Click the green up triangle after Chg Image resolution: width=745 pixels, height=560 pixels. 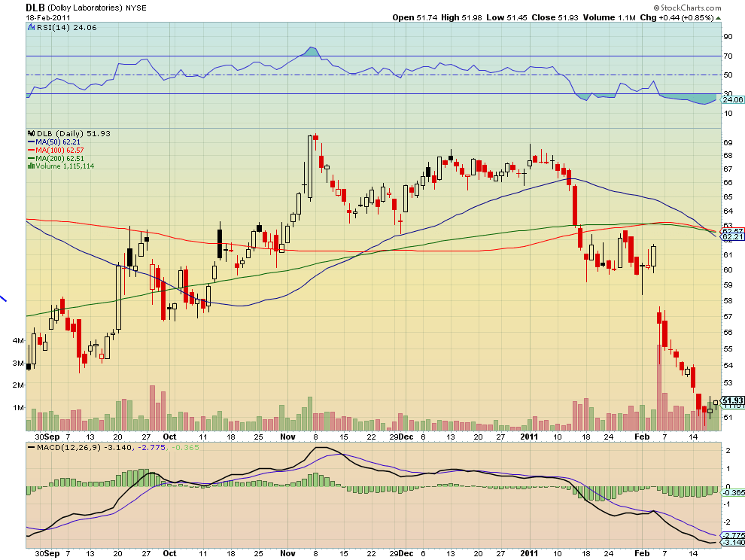tap(719, 18)
